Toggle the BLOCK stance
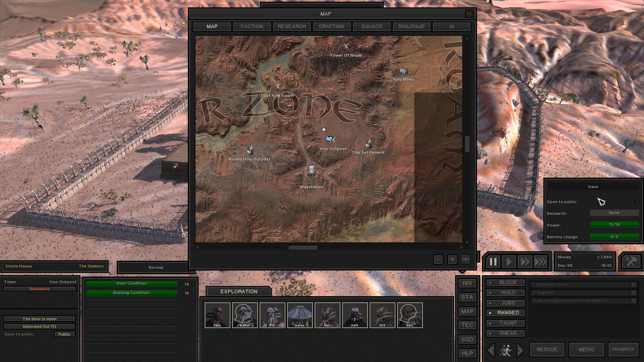Viewport: 644px width, 362px height. (x=505, y=283)
